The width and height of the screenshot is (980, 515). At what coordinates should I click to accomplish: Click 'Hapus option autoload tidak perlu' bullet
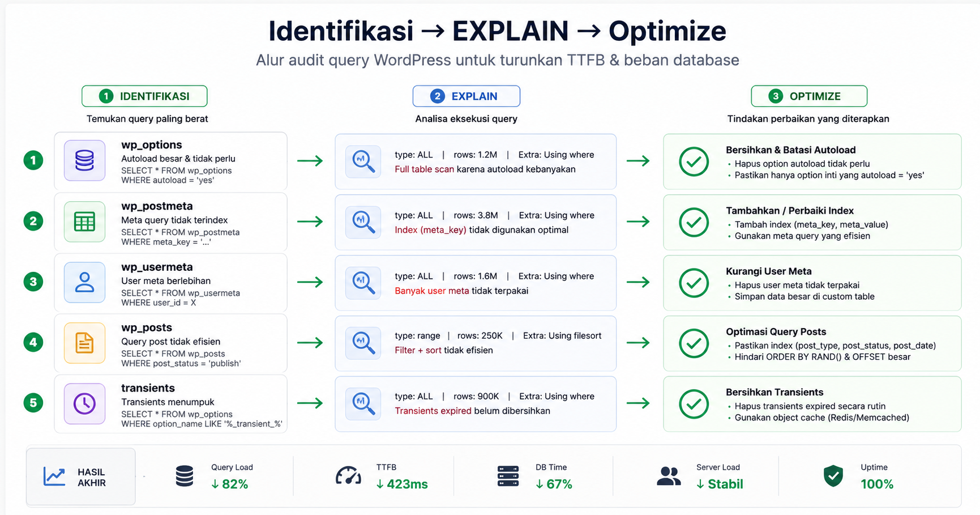point(802,164)
